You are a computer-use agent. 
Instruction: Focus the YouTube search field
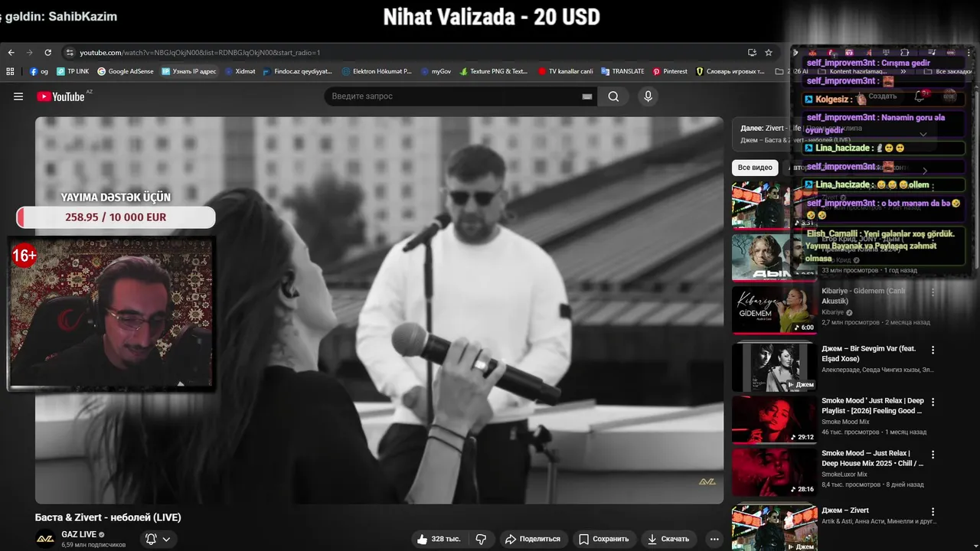click(453, 96)
